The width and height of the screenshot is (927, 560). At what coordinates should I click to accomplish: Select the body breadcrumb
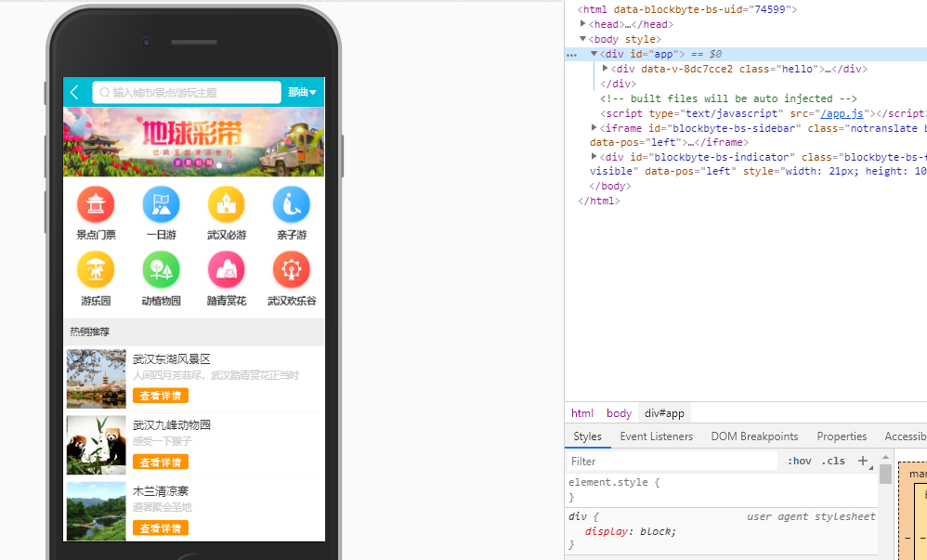point(619,413)
